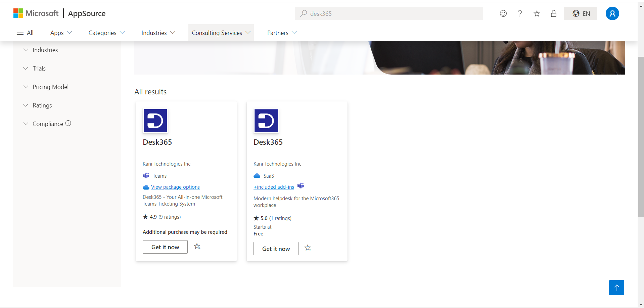The height and width of the screenshot is (308, 644).
Task: Open the View package options link
Action: pos(175,187)
